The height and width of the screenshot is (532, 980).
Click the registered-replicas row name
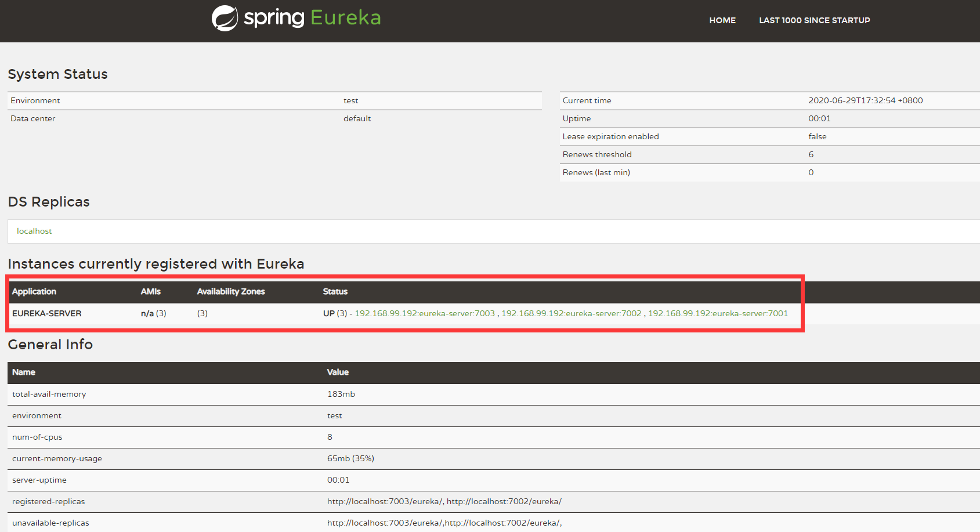tap(49, 501)
